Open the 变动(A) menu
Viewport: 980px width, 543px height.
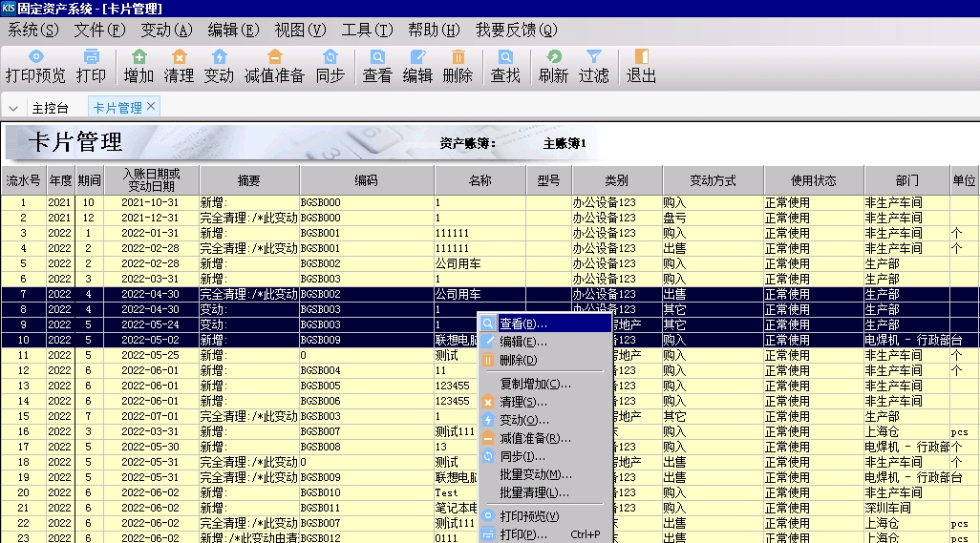167,30
